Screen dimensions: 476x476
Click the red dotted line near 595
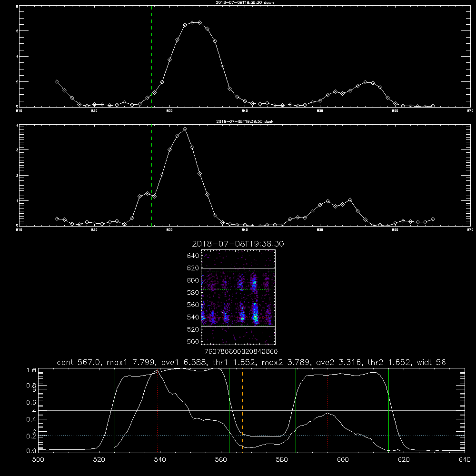pyautogui.click(x=328, y=410)
